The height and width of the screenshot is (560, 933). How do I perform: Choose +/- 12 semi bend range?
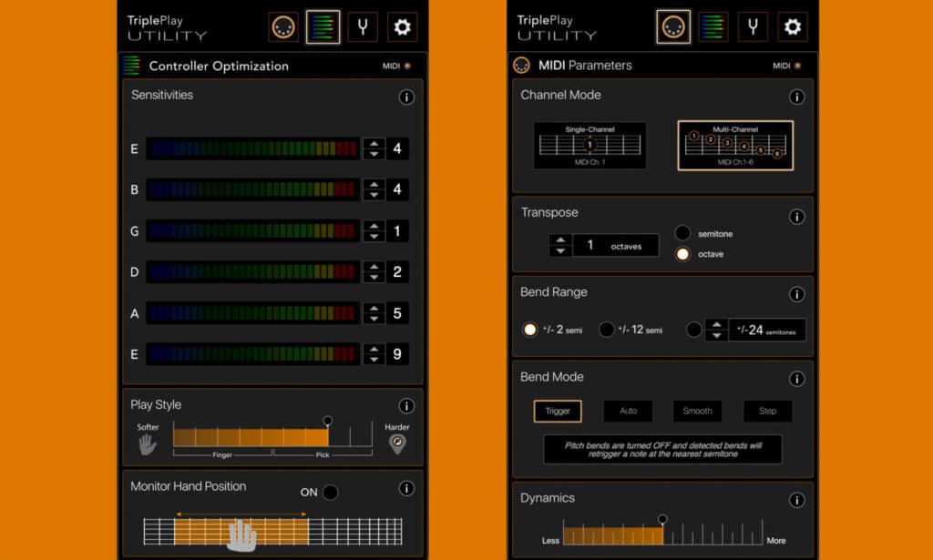[x=606, y=330]
